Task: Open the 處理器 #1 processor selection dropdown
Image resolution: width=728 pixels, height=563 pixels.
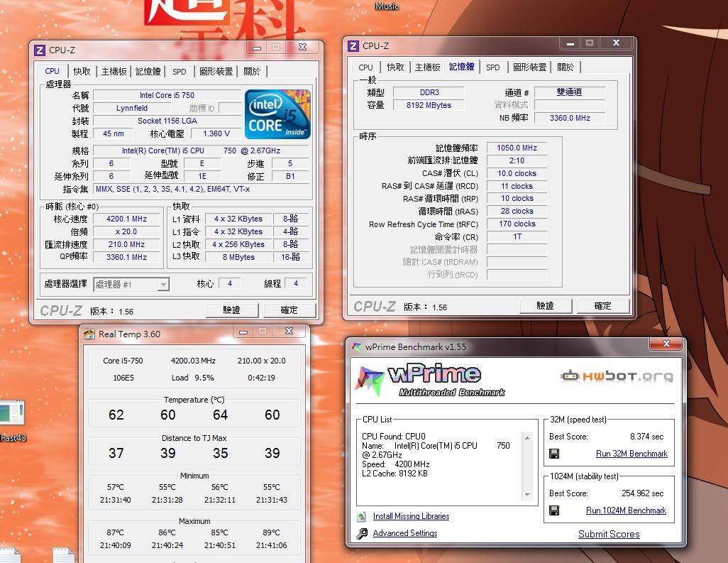Action: click(x=131, y=284)
